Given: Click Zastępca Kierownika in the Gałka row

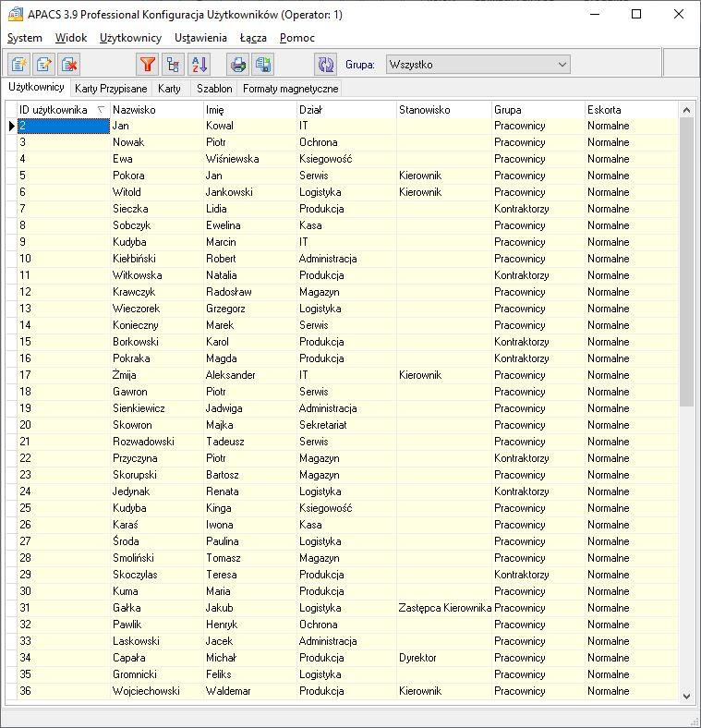Looking at the screenshot, I should tap(445, 608).
